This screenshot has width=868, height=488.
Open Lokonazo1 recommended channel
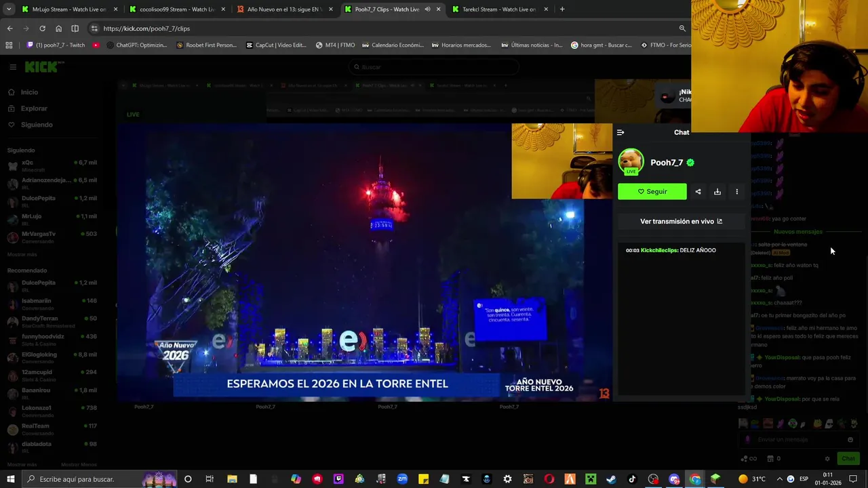tap(52, 411)
